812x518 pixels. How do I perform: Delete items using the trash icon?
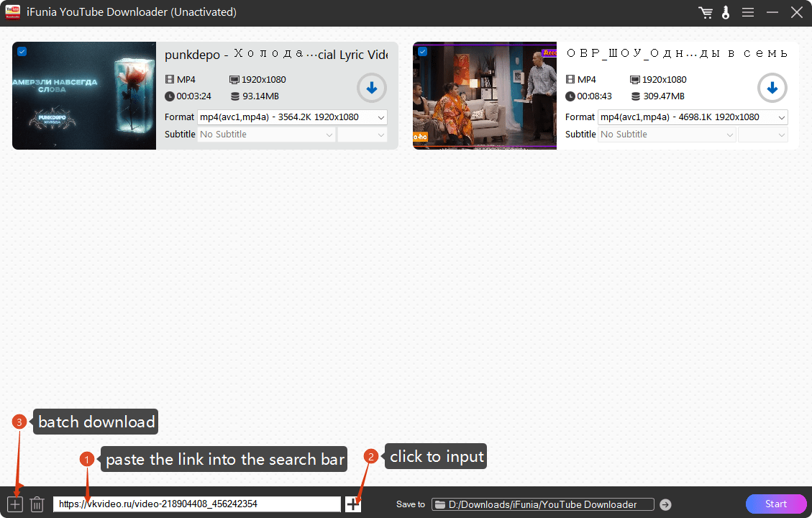[x=37, y=504]
